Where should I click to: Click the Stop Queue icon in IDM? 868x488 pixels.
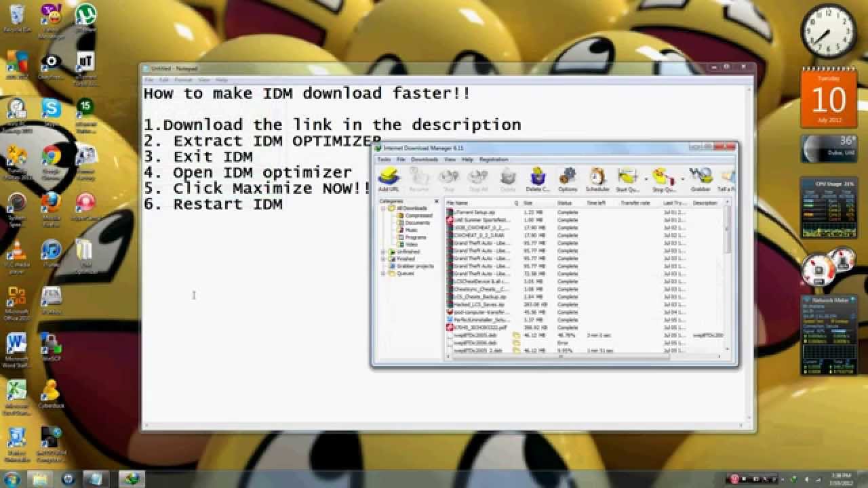pyautogui.click(x=663, y=180)
